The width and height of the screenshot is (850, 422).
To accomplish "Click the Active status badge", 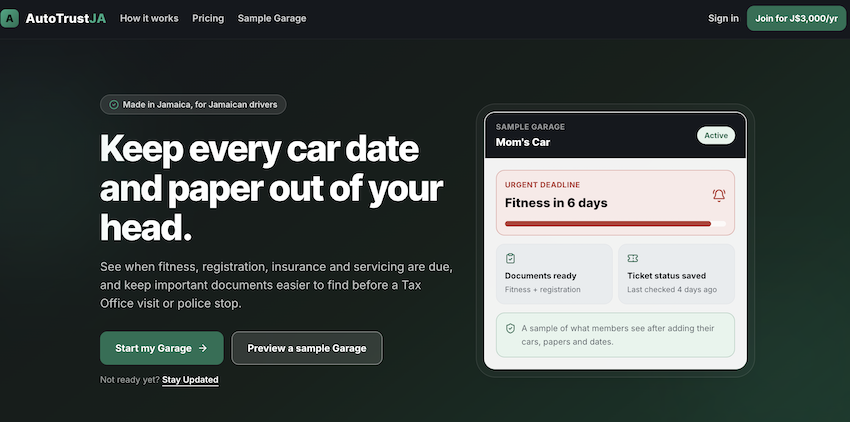I will tap(716, 136).
